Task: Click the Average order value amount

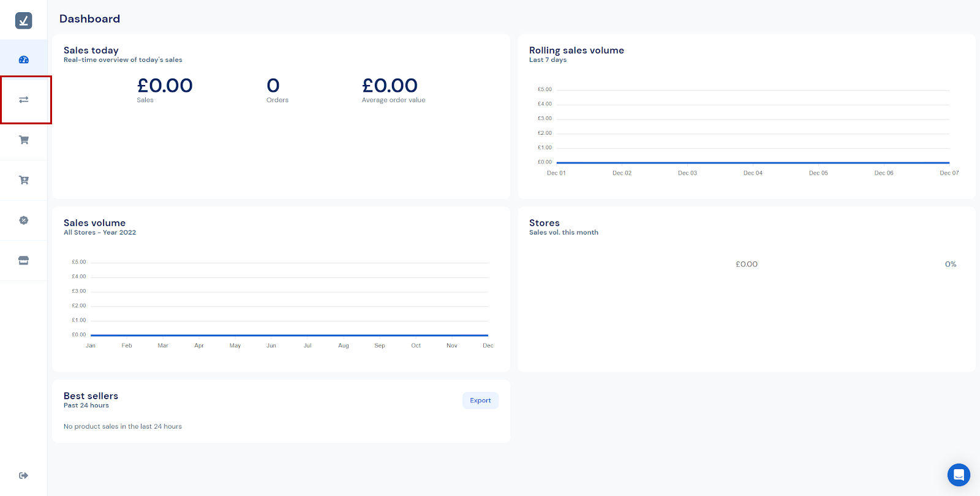Action: [390, 86]
